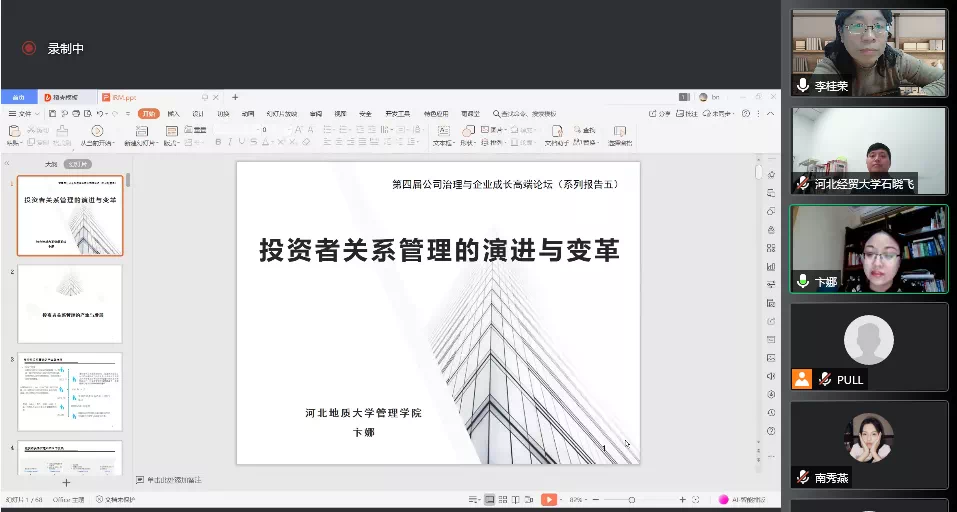Collapse the ribbon using the chevron at top right
This screenshot has height=512, width=957.
(x=772, y=114)
